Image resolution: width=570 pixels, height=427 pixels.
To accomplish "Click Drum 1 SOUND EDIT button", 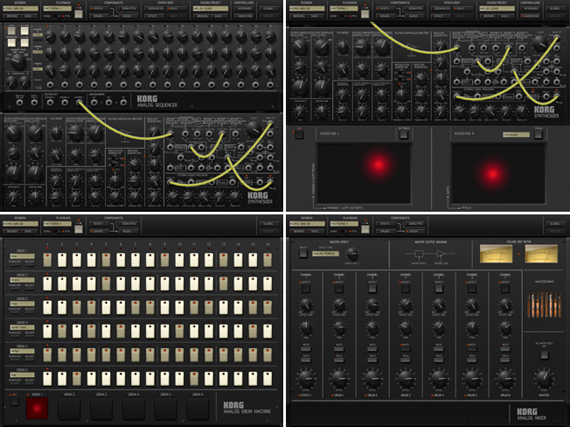I will (x=15, y=263).
